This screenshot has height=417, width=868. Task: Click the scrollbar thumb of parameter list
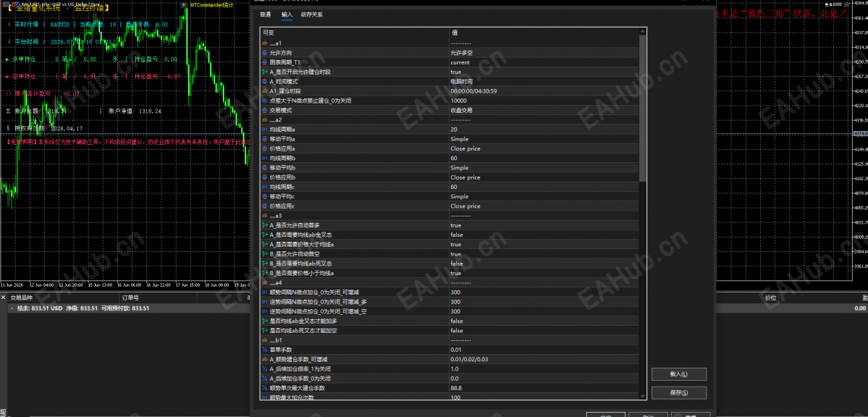click(x=642, y=108)
